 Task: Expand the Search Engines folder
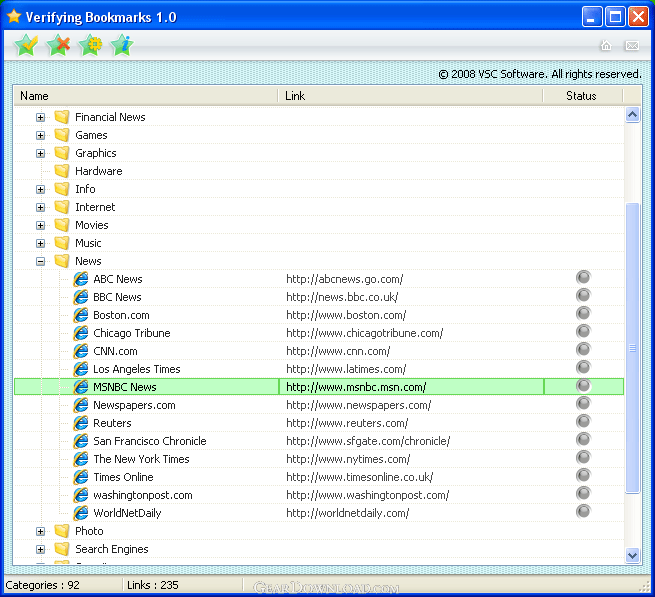40,549
